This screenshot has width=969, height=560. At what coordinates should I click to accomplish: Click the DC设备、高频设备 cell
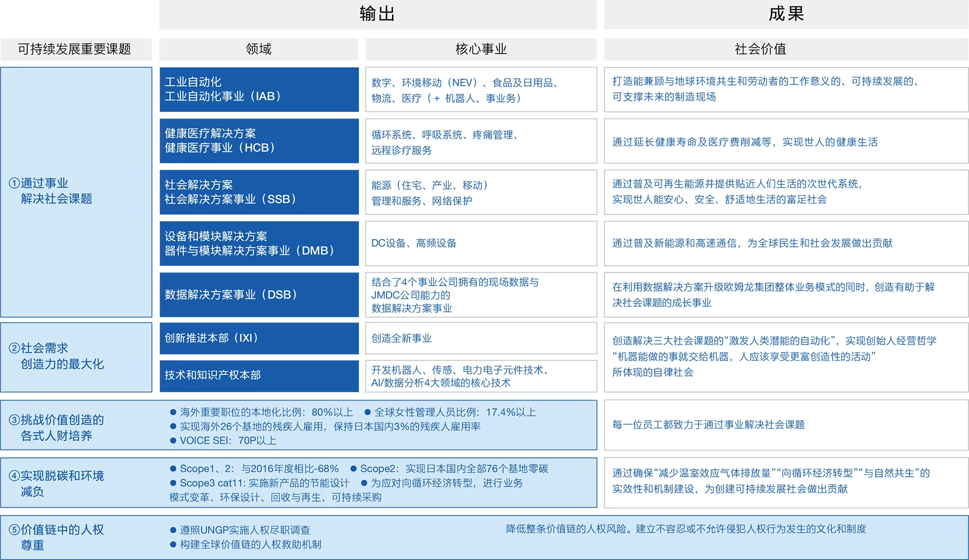(x=480, y=244)
